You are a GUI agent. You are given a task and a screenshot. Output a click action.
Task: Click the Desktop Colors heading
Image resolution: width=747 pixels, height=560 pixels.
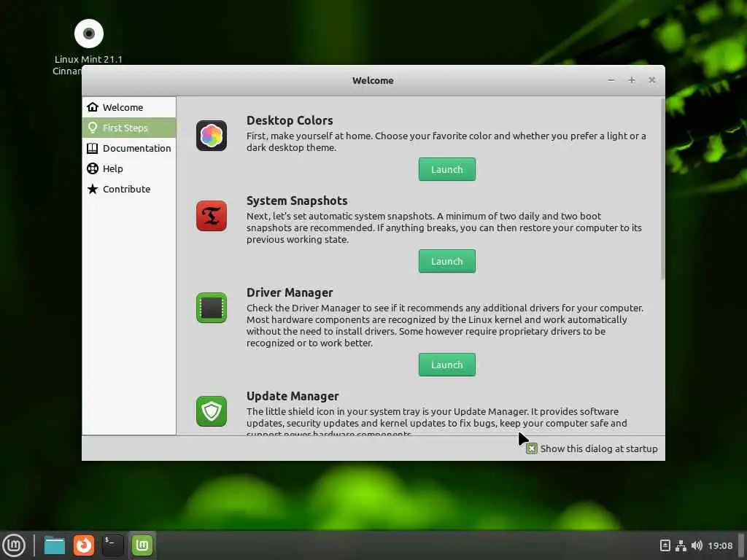(290, 120)
